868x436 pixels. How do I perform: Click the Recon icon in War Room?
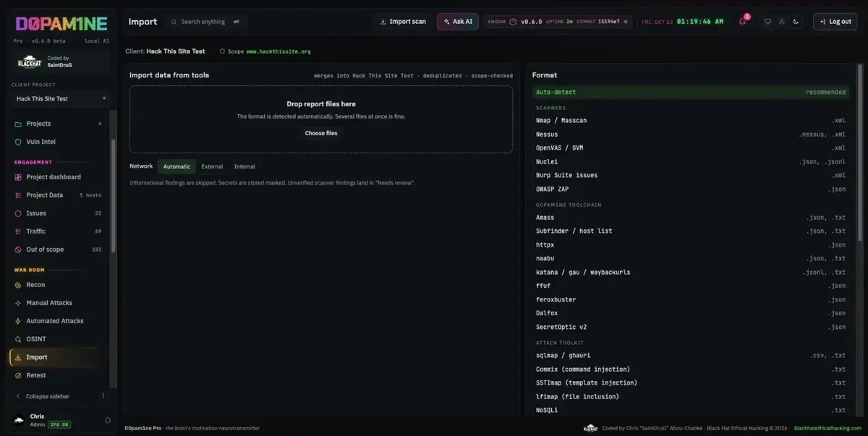18,285
